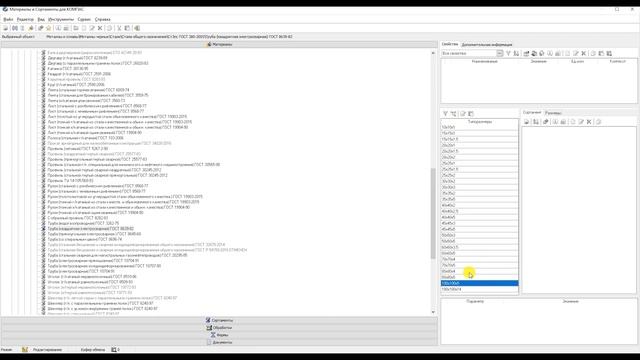The image size is (640, 360).
Task: Select tree row 'С-образный профиль ГОСТ 8282-83'
Action: pyautogui.click(x=78, y=218)
